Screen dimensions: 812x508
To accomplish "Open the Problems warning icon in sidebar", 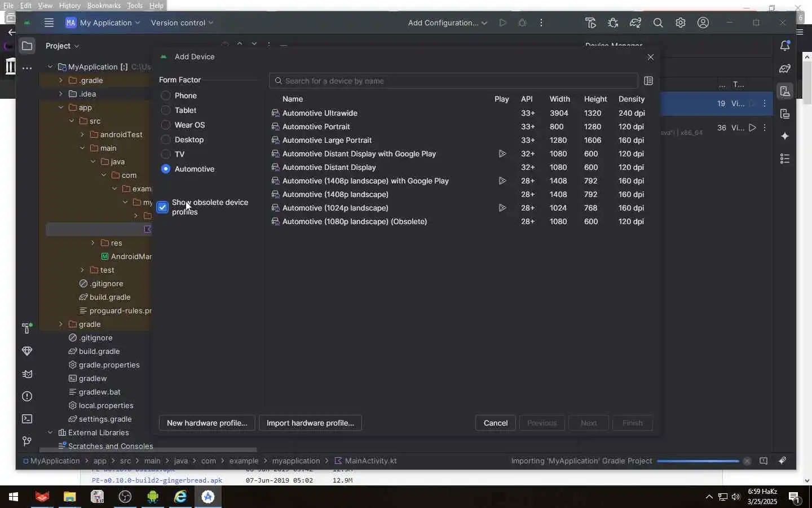I will point(27,396).
